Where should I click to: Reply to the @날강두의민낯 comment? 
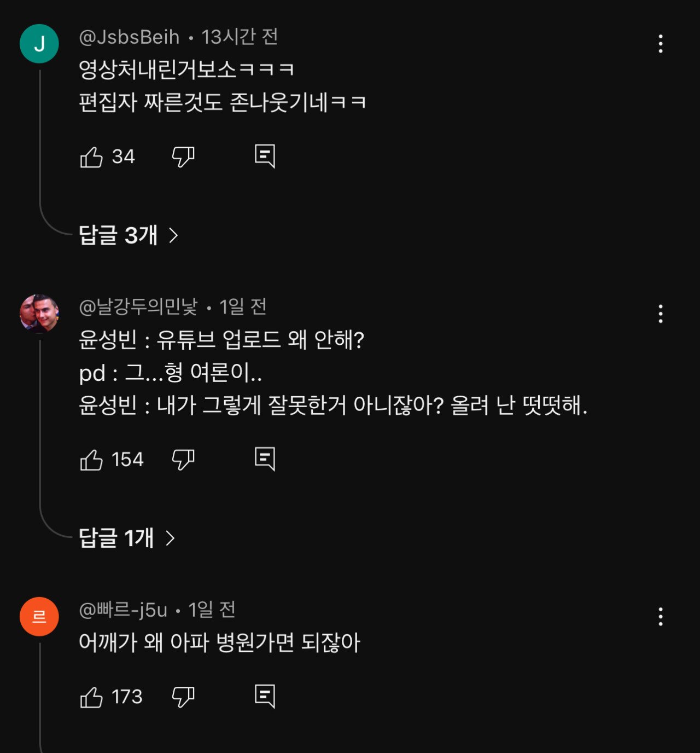click(265, 460)
